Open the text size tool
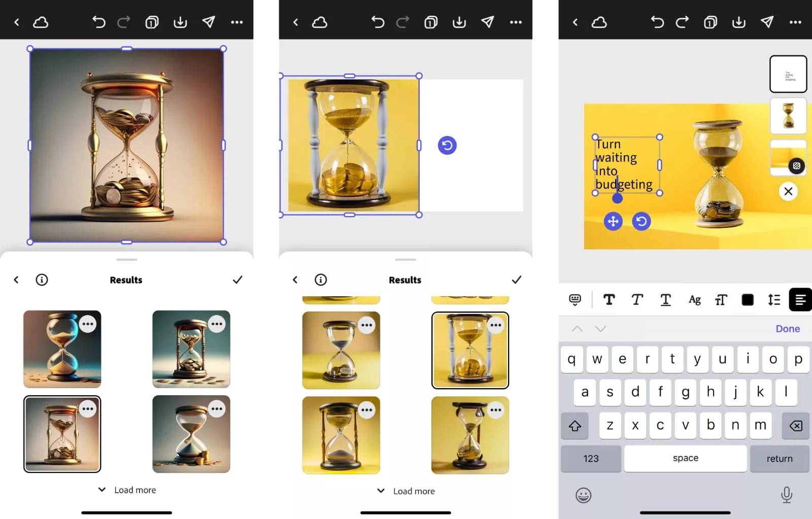The image size is (812, 519). tap(721, 300)
